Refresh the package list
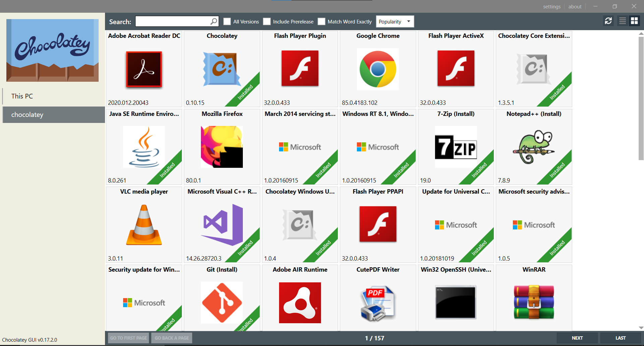Viewport: 644px width, 346px height. click(608, 21)
